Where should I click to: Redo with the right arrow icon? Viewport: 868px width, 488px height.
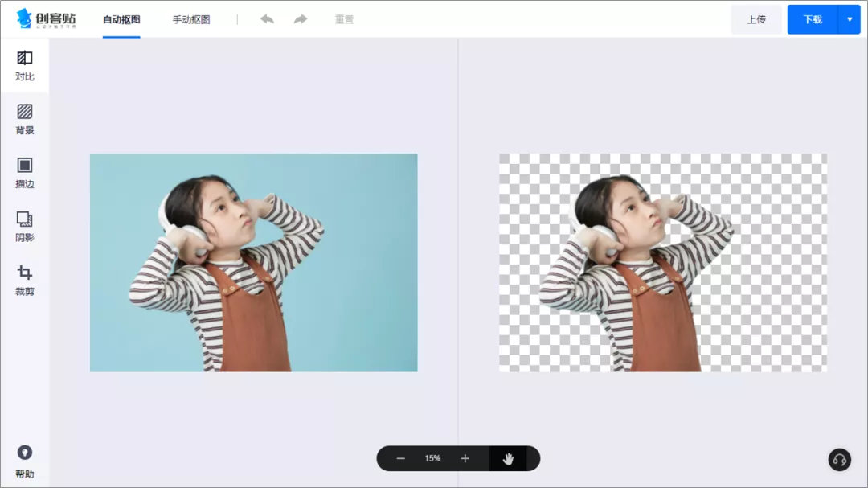point(301,19)
